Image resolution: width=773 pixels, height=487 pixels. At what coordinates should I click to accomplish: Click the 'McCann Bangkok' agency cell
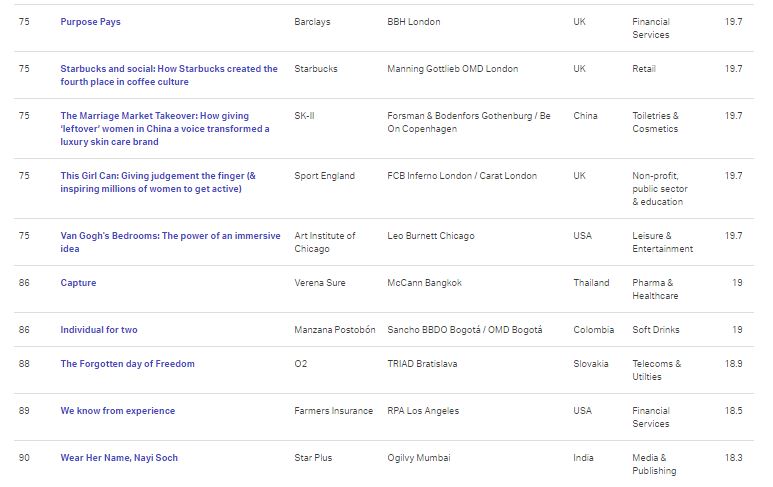tap(424, 282)
